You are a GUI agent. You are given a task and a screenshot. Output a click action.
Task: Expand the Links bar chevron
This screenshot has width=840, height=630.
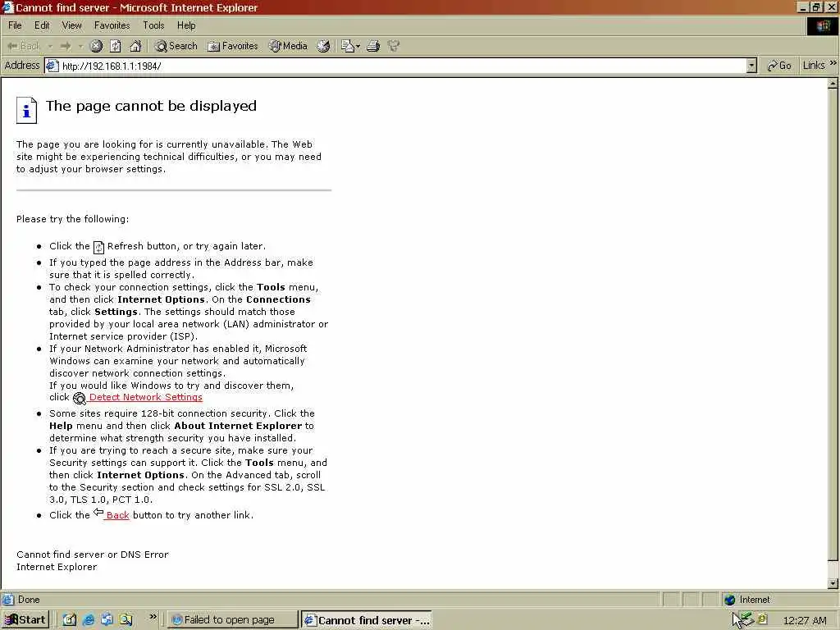[833, 63]
